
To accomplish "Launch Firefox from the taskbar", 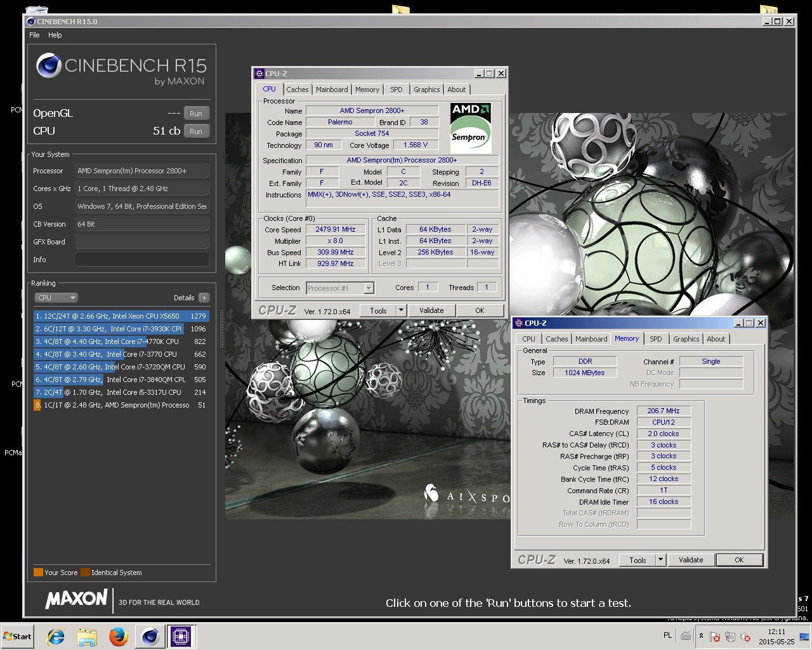I will pos(118,636).
